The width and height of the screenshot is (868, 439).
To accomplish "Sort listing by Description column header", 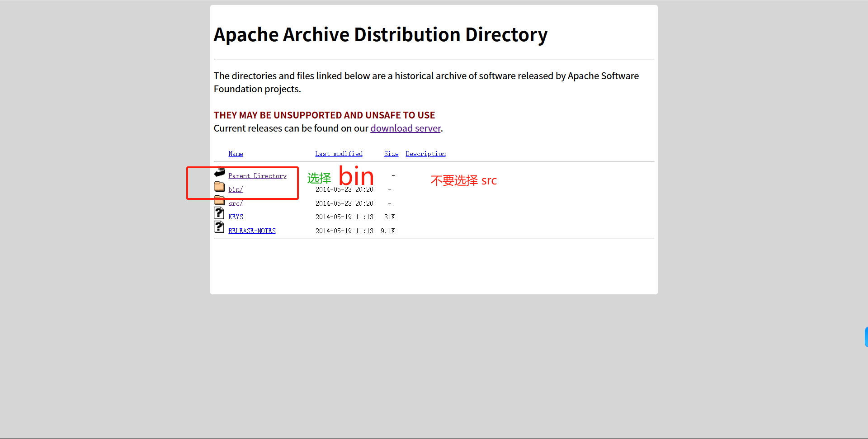I will [x=425, y=154].
